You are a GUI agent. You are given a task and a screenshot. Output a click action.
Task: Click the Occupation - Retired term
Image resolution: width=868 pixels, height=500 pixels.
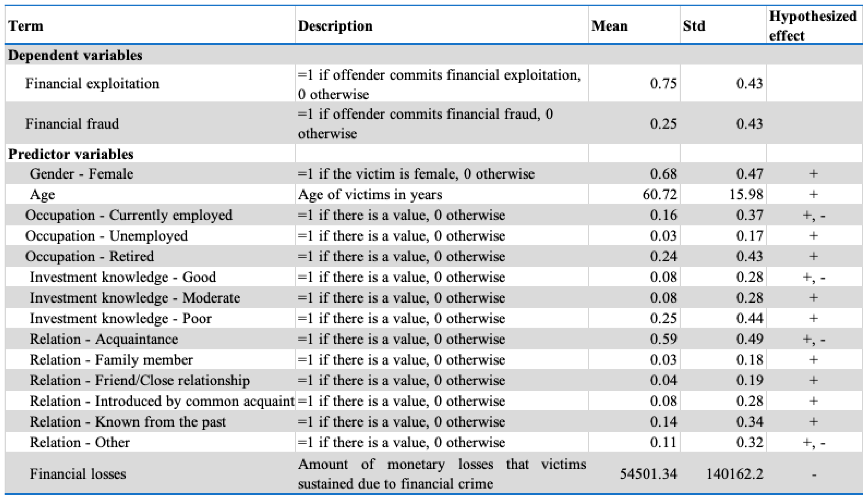point(89,257)
